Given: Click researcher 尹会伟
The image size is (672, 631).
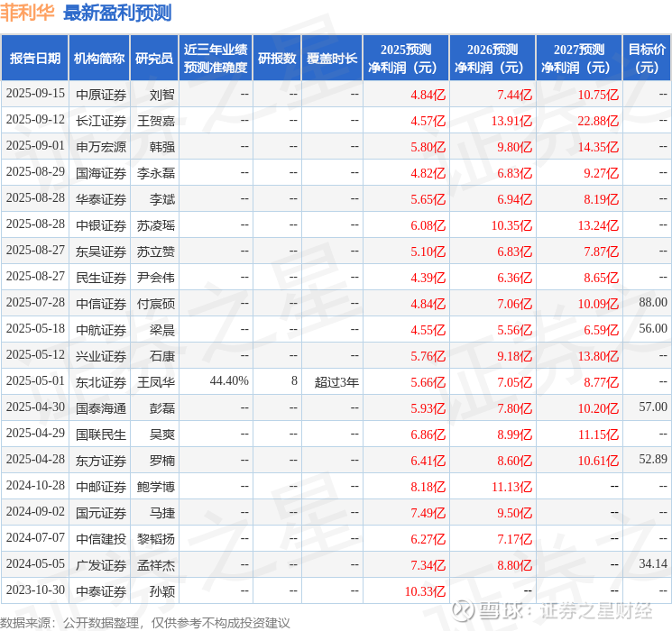Looking at the screenshot, I should point(156,278).
